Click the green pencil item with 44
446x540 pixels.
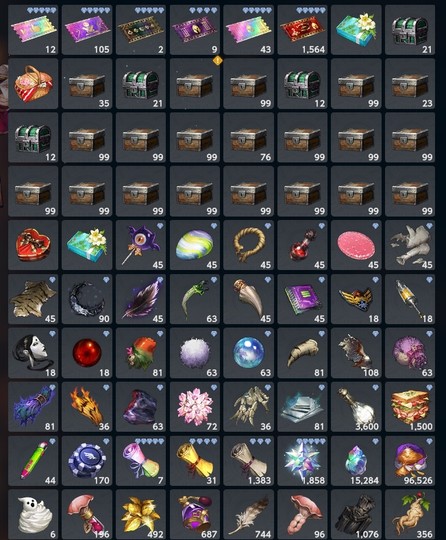point(33,461)
